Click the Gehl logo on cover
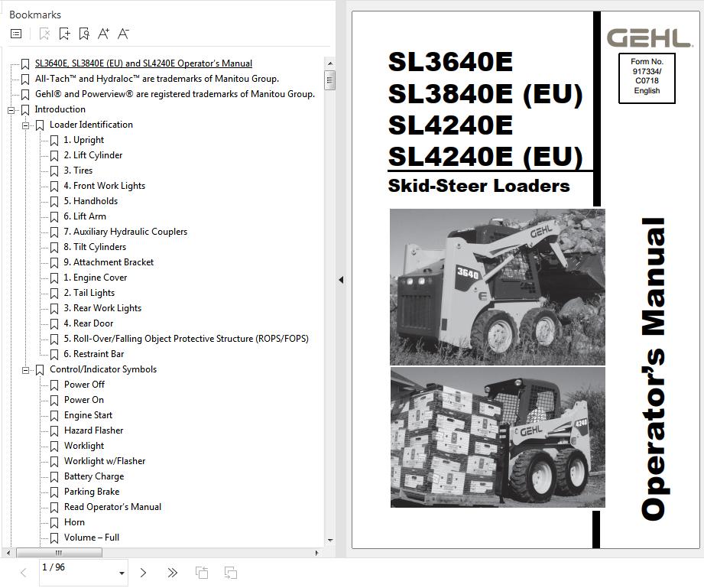Viewport: 704px width, 588px height. point(650,38)
